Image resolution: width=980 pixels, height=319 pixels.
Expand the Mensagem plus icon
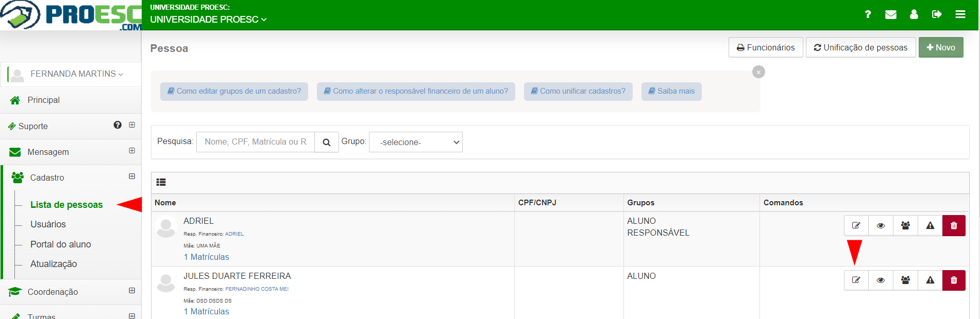point(132,151)
